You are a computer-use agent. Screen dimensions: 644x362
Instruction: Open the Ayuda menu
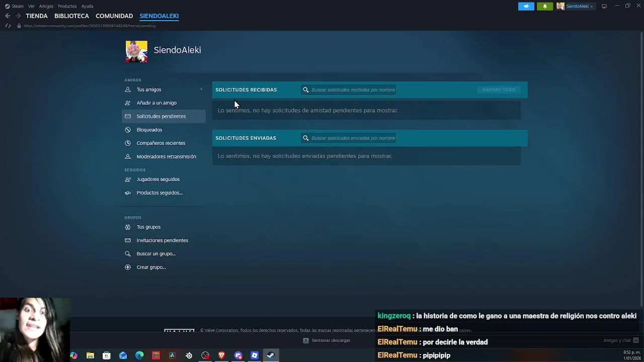pos(87,6)
